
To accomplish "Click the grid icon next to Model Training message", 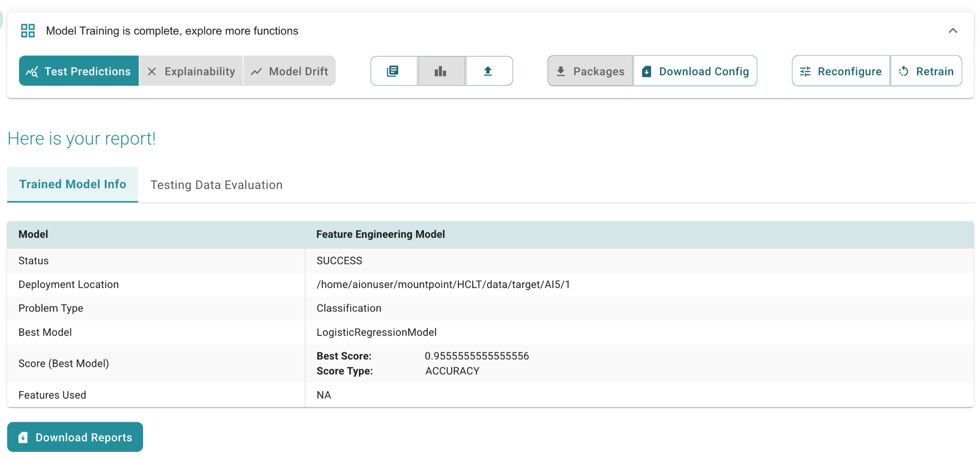I will tap(28, 30).
